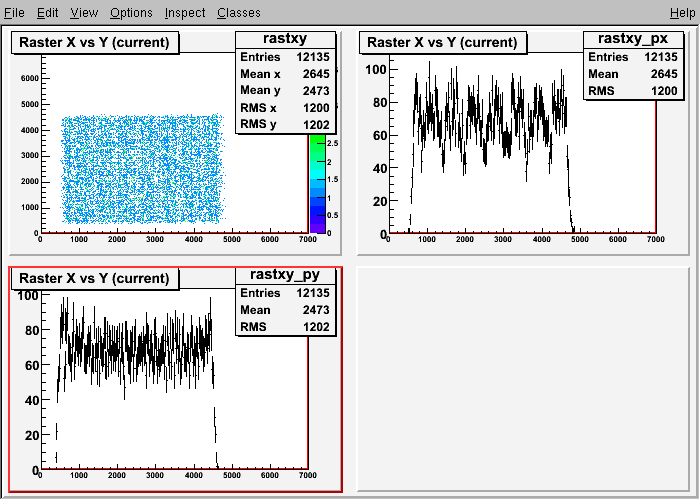Click the Mean y 2473 stats row

[285, 91]
